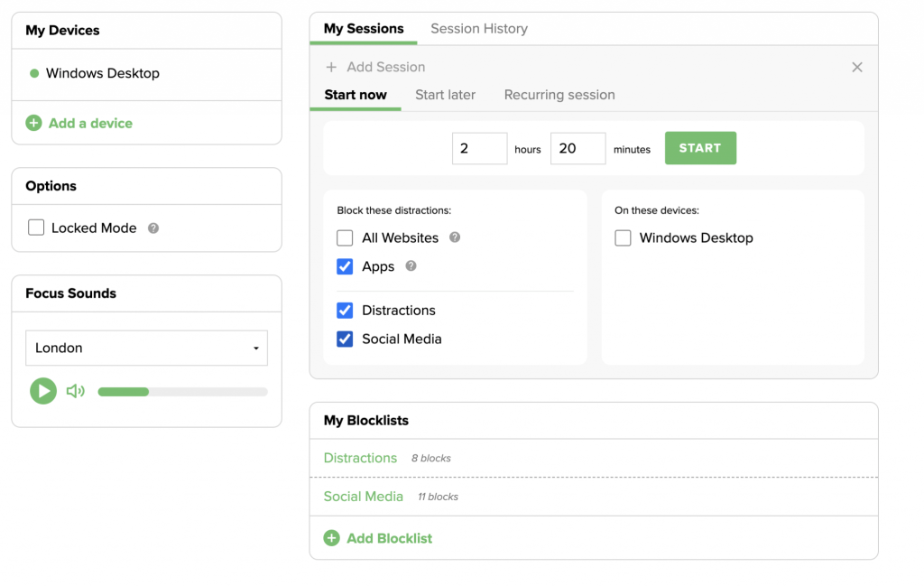
Task: Click the help icon next to All Websites
Action: click(454, 237)
